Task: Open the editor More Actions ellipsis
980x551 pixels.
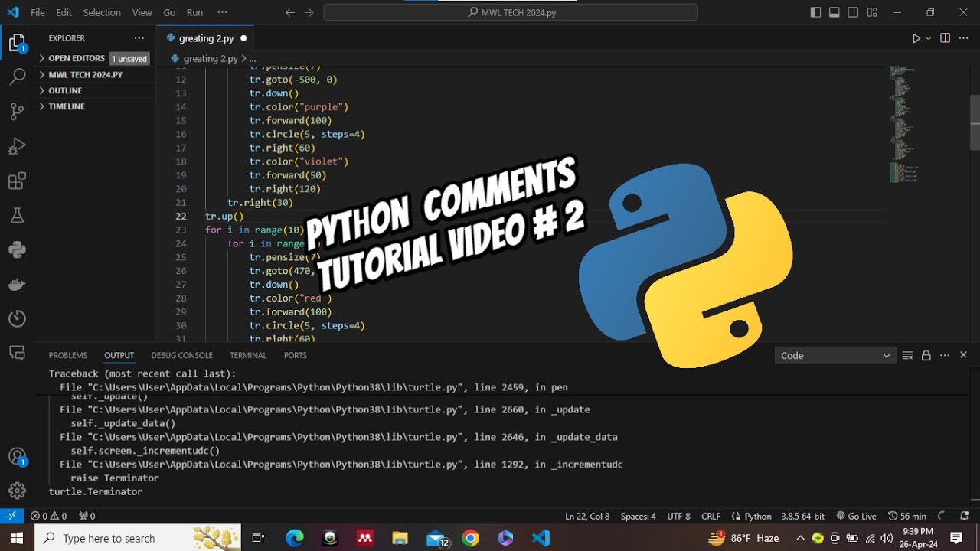Action: coord(964,38)
